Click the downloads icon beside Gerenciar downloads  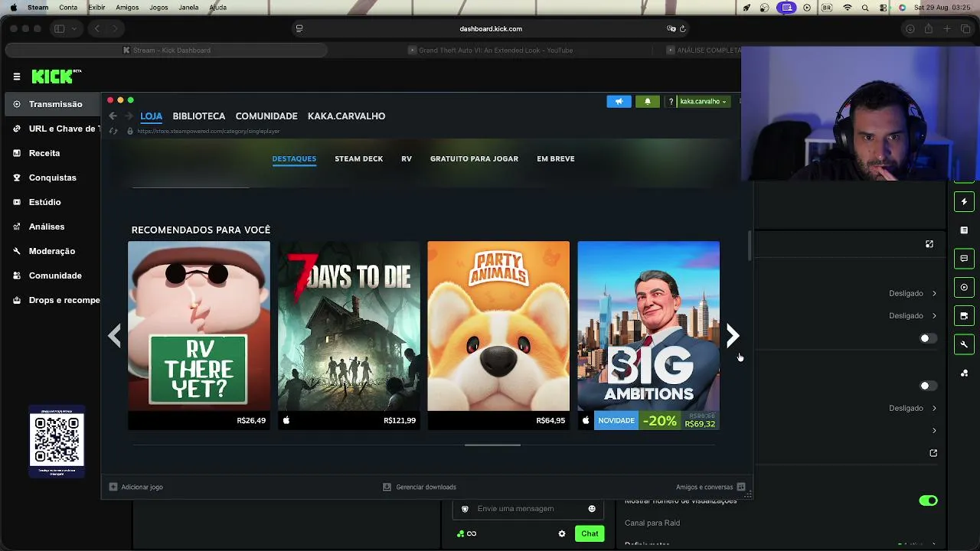[387, 487]
